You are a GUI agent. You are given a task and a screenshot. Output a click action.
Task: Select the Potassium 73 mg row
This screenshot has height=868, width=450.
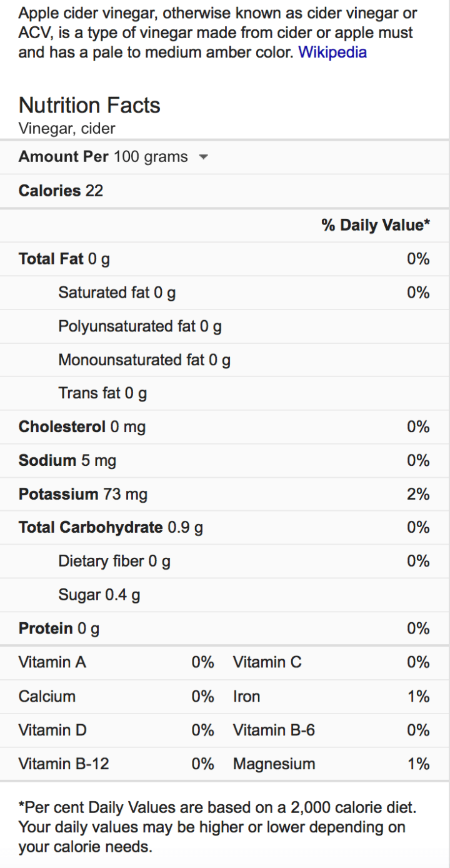[83, 495]
